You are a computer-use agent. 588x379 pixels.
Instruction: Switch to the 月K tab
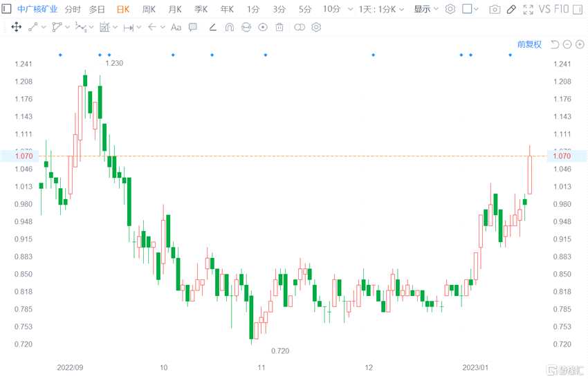(175, 9)
